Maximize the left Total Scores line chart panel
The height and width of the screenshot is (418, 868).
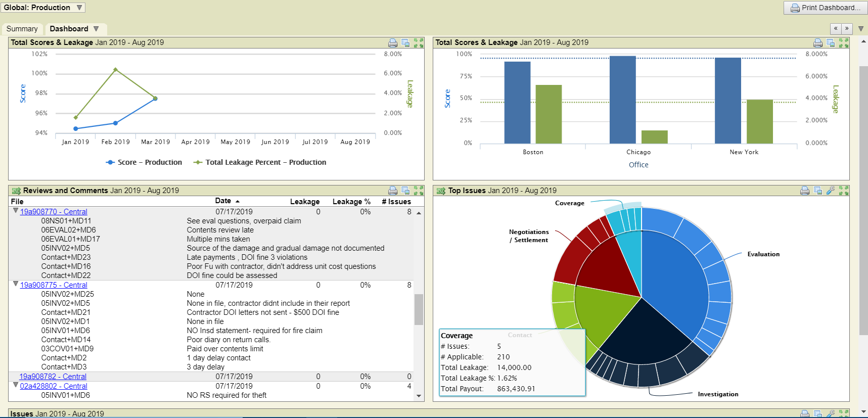[x=419, y=43]
